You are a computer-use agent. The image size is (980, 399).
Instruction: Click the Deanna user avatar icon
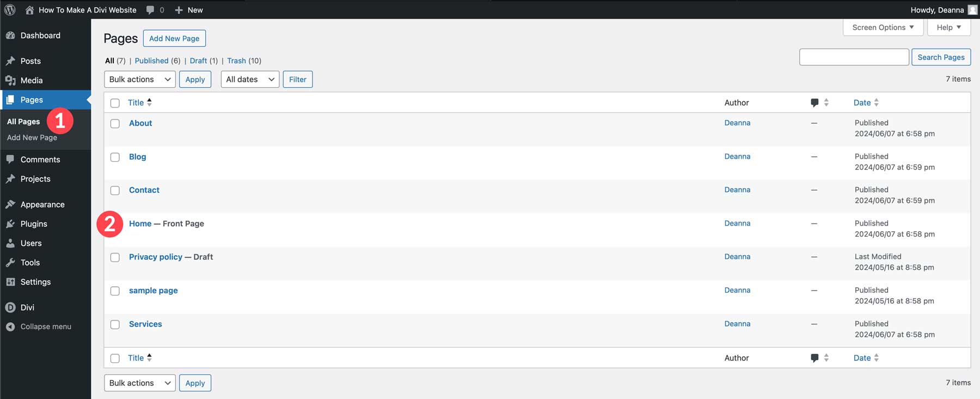pyautogui.click(x=972, y=10)
